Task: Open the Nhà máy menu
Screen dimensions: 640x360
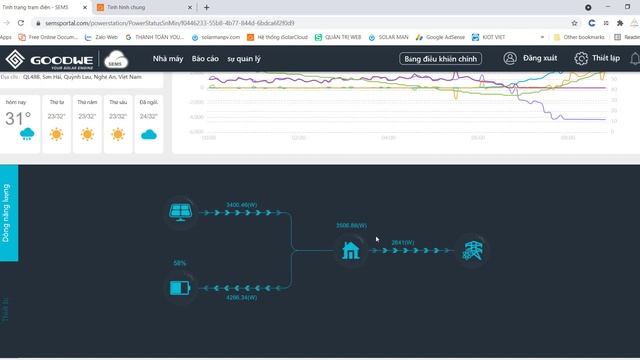Action: pos(168,59)
